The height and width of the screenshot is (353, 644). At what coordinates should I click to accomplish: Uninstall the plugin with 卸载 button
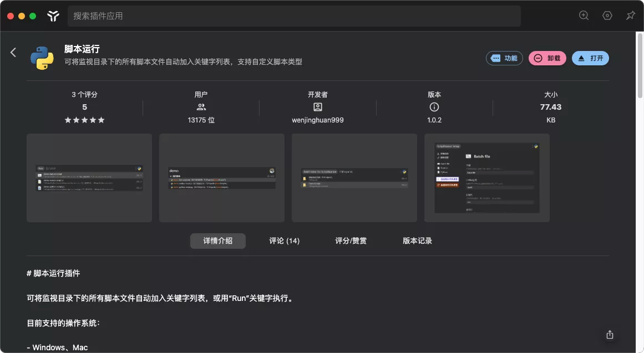pyautogui.click(x=547, y=58)
